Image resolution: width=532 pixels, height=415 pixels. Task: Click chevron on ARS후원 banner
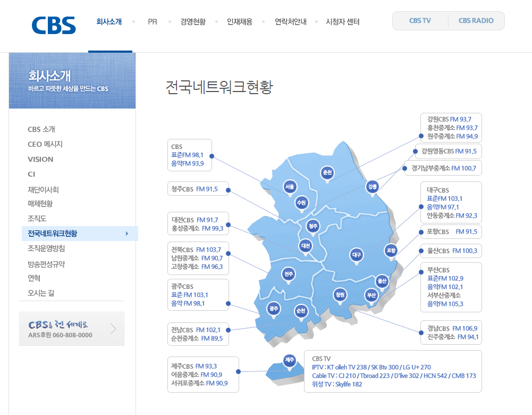113,329
